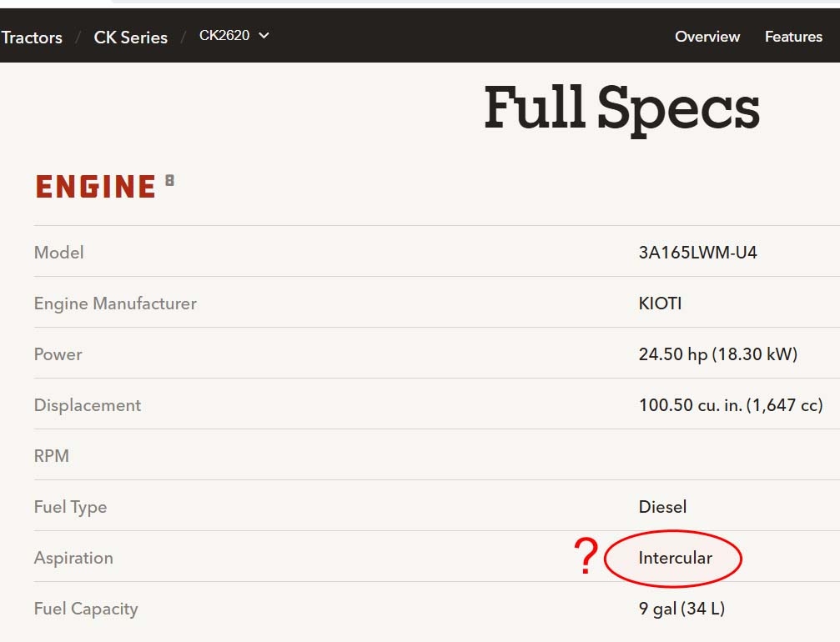Switch to the Features tab
Image resolution: width=840 pixels, height=642 pixels.
[793, 37]
